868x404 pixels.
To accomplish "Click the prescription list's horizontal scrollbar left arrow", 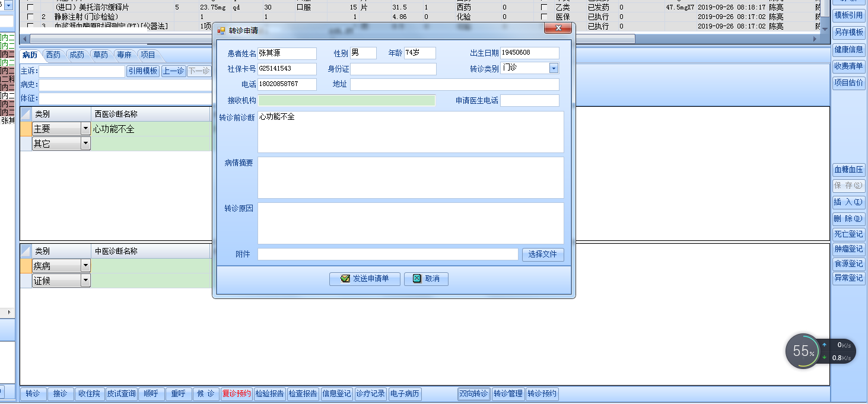I will tap(24, 39).
